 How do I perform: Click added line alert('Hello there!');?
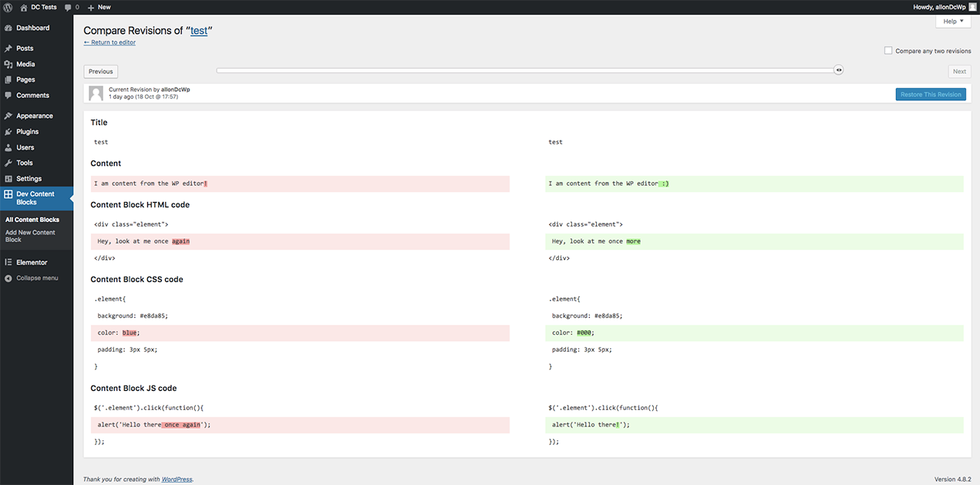[754, 425]
